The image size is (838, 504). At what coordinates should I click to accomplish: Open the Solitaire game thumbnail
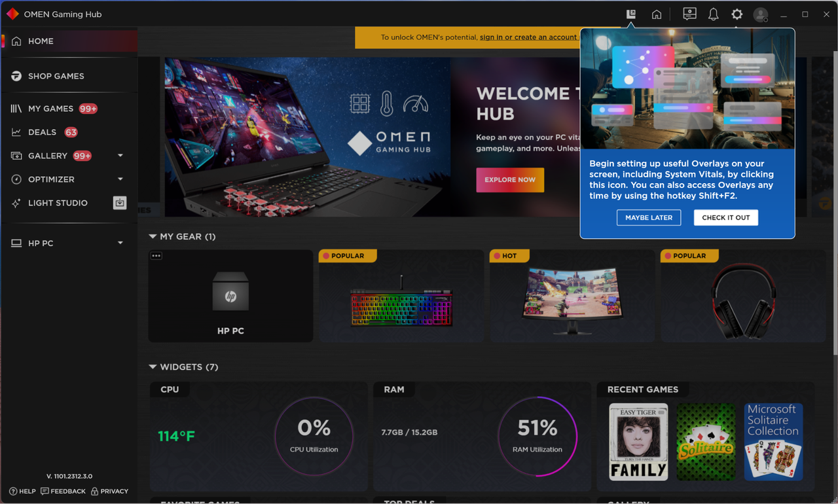tap(706, 442)
